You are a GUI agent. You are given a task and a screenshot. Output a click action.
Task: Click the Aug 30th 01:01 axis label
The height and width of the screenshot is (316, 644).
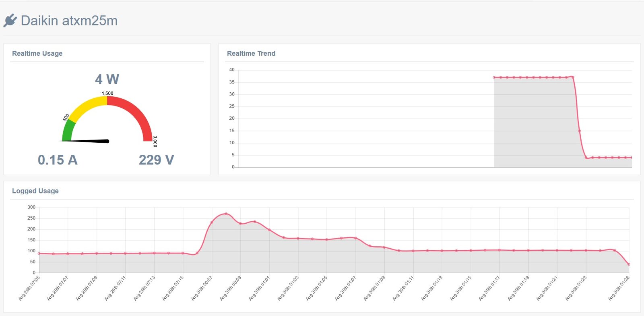(x=259, y=288)
